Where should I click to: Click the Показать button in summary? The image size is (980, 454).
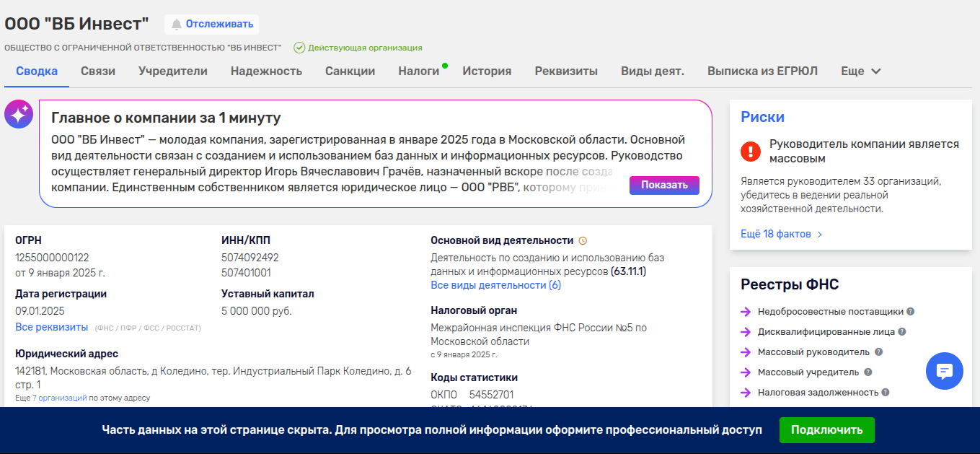664,185
